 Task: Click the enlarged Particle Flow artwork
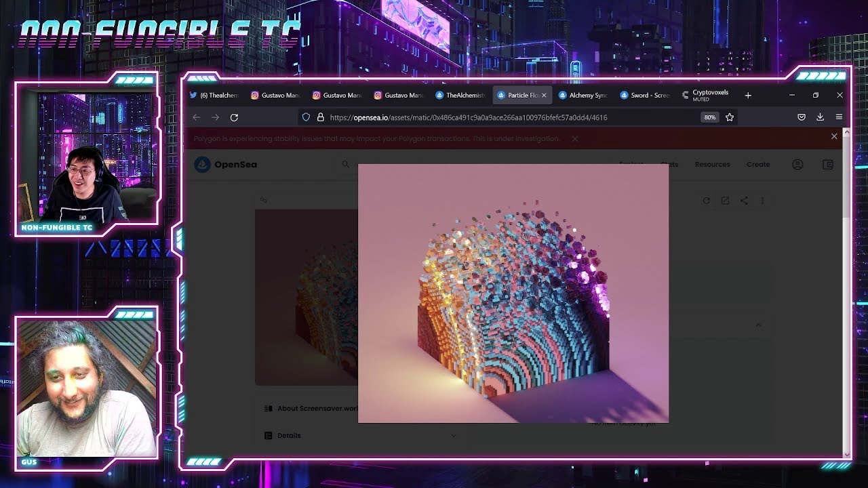513,293
